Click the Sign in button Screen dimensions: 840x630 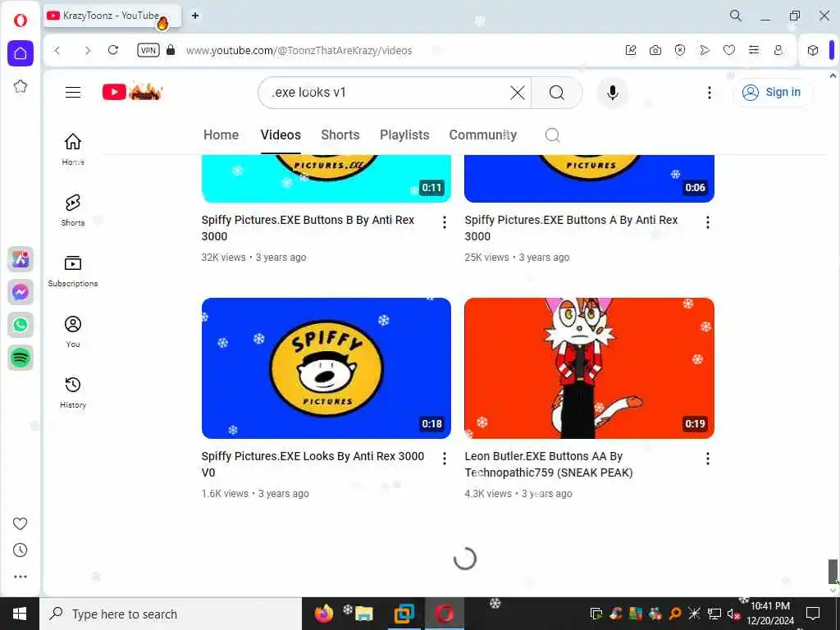[772, 92]
